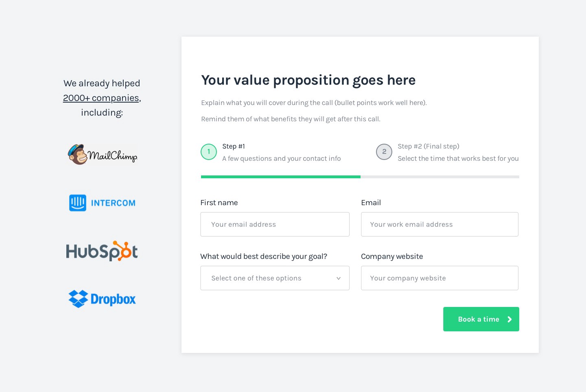Click the HubSpot logo
Image resolution: width=586 pixels, height=392 pixels.
click(102, 251)
